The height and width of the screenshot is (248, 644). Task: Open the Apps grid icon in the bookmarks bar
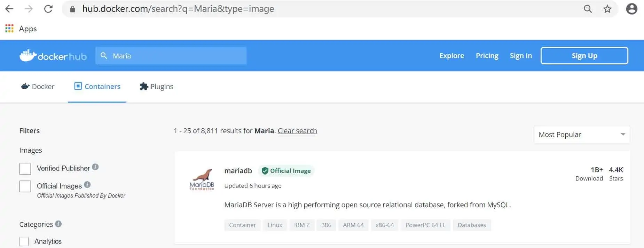point(9,29)
